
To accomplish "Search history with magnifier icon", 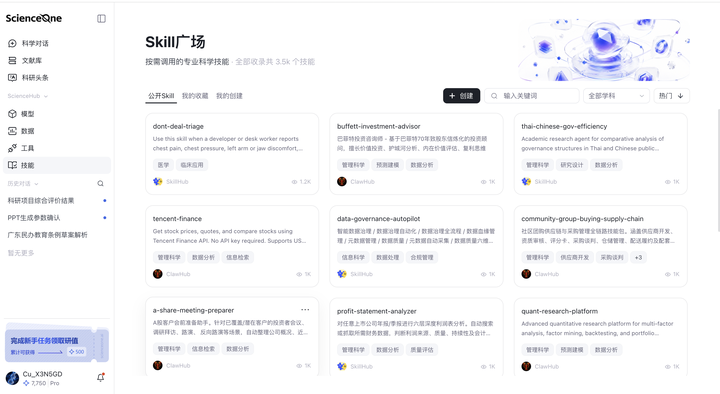I will (101, 184).
